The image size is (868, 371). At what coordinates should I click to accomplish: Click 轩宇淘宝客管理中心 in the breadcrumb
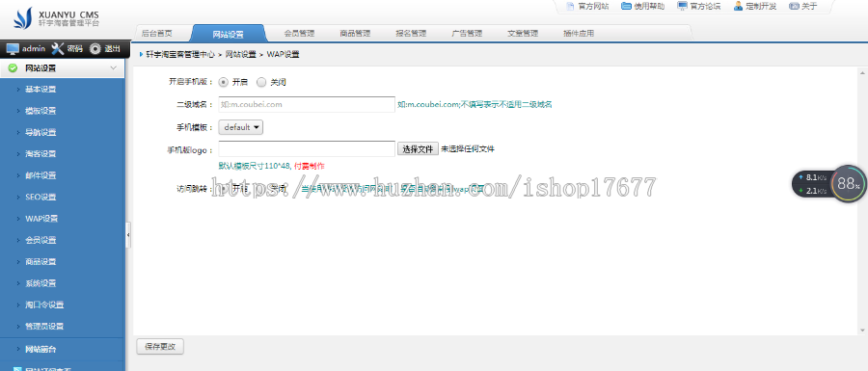click(180, 55)
